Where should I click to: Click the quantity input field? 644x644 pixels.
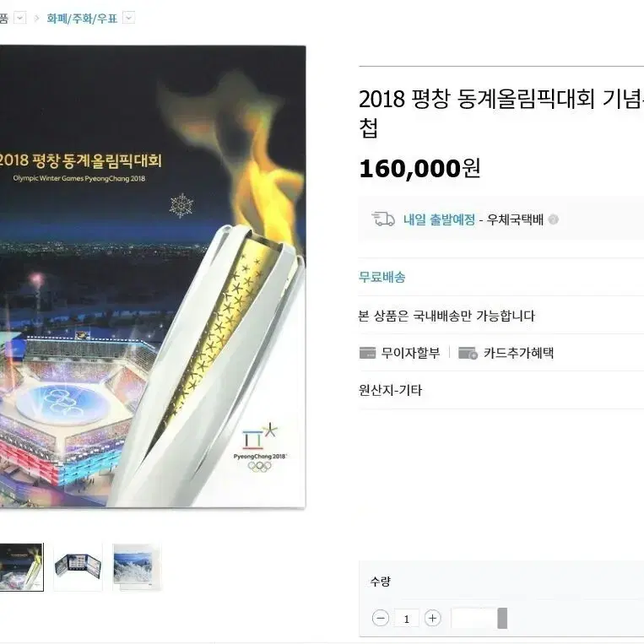pyautogui.click(x=407, y=618)
